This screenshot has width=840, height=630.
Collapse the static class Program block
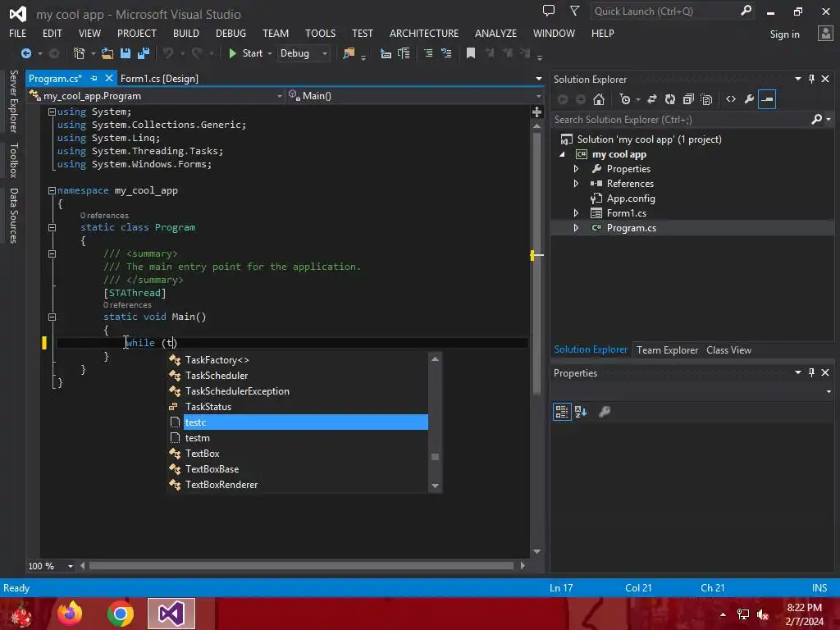coord(52,228)
